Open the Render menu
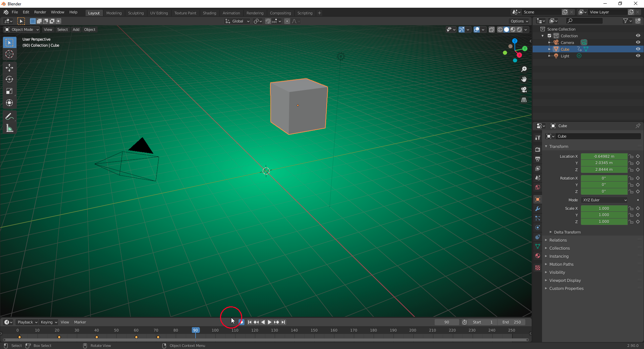 (40, 12)
